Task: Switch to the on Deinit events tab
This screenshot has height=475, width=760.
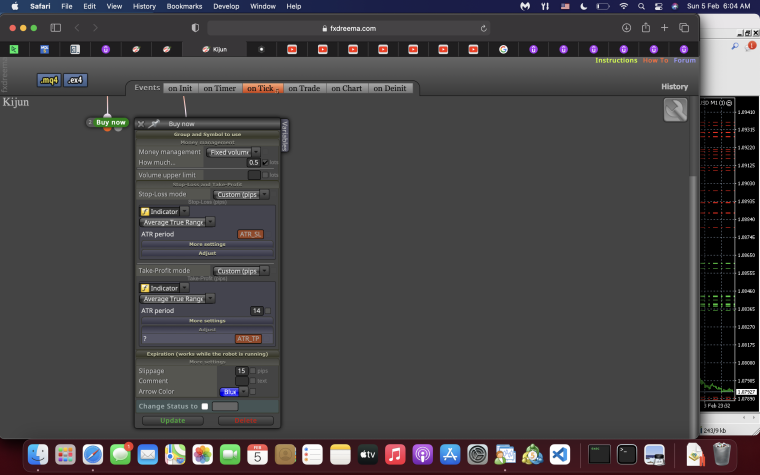Action: (x=390, y=88)
